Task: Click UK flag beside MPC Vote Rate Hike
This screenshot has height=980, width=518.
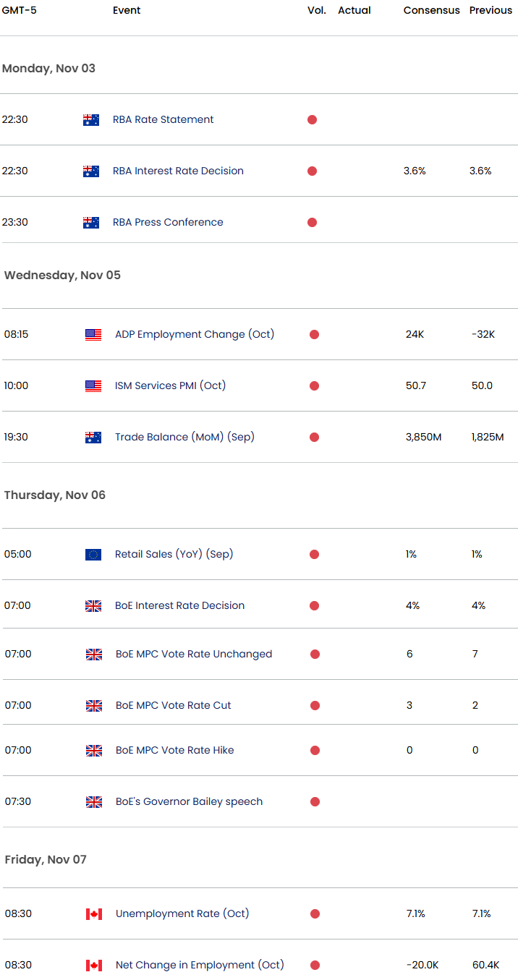Action: (94, 751)
